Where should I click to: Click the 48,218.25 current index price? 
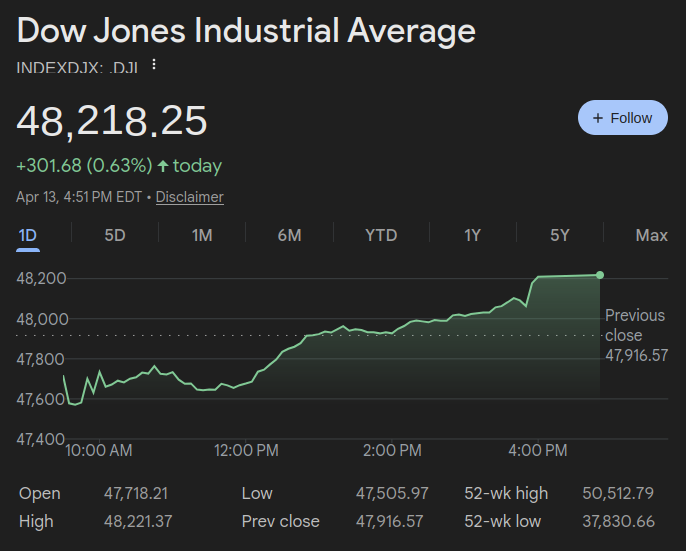(112, 120)
